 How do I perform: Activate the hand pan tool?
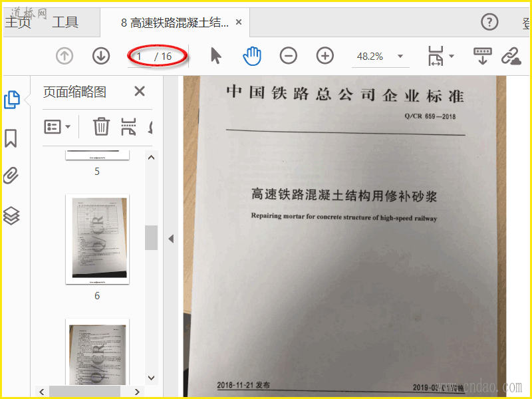coord(252,56)
